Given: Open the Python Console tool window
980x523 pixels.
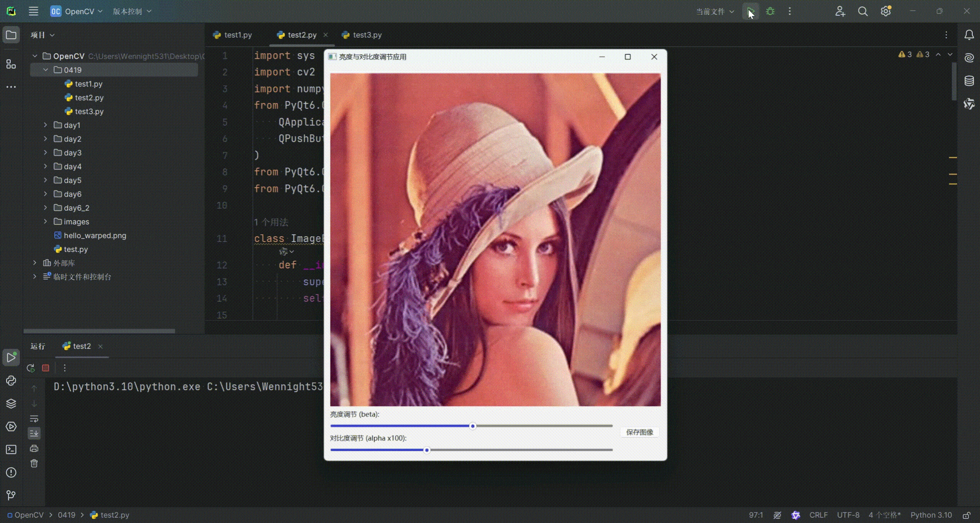Looking at the screenshot, I should pos(11,380).
